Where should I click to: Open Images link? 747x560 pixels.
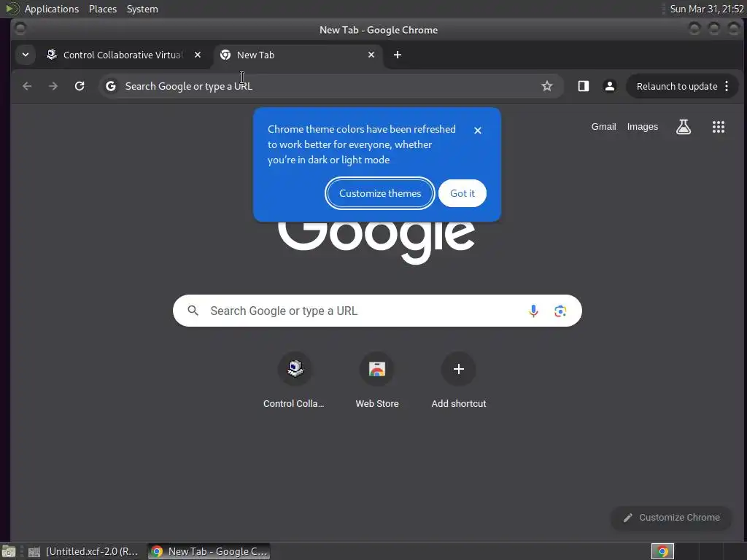pos(642,127)
